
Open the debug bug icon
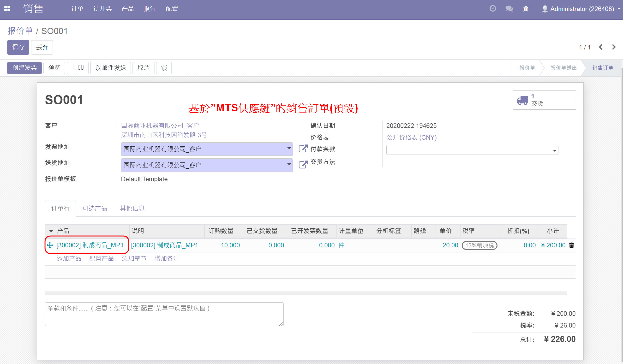click(526, 9)
